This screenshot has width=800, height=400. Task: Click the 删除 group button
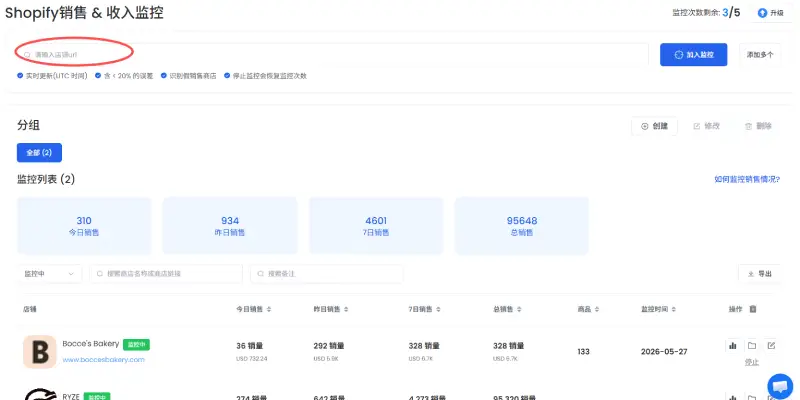click(x=758, y=126)
